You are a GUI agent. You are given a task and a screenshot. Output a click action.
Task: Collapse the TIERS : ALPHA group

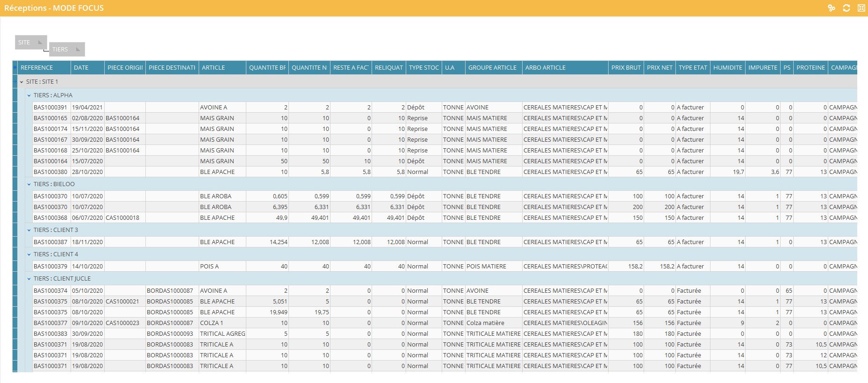pos(29,95)
